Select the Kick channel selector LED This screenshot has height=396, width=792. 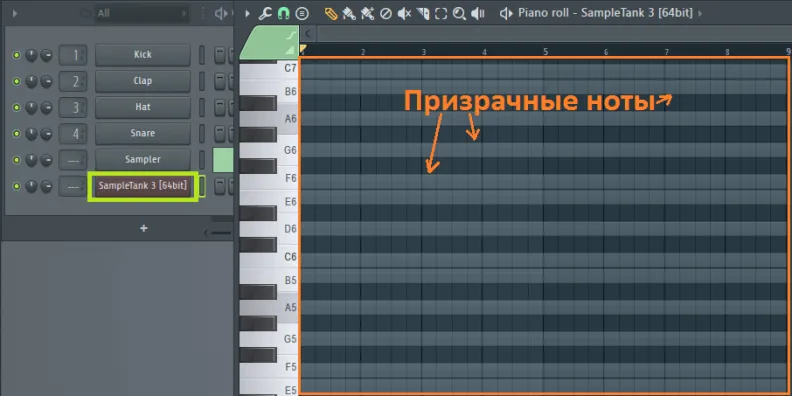click(x=202, y=55)
